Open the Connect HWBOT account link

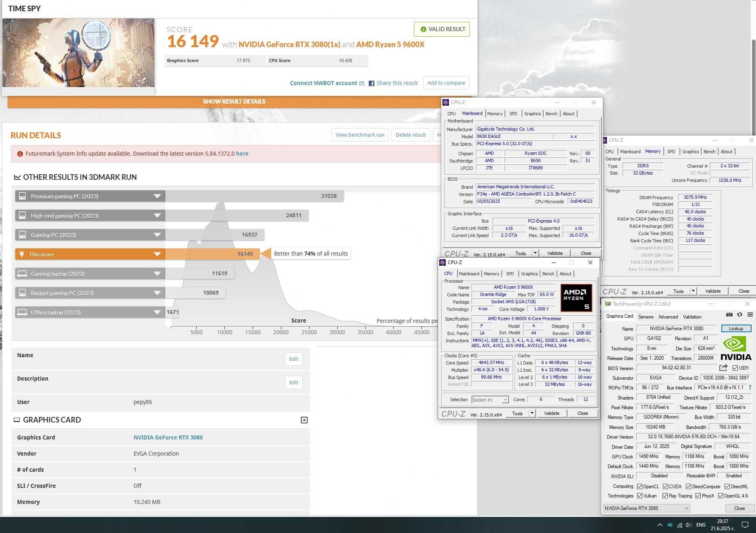coord(324,83)
